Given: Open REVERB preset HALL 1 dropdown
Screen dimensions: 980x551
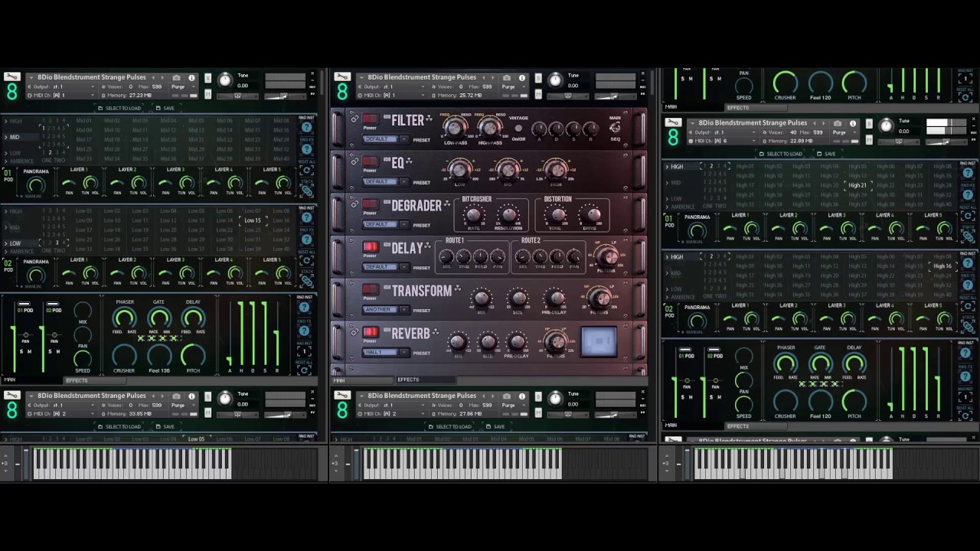Looking at the screenshot, I should (x=386, y=353).
